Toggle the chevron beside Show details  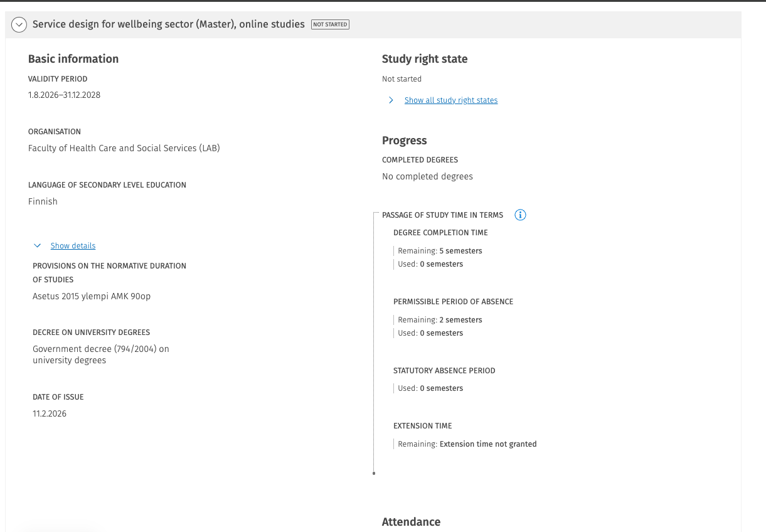(x=38, y=246)
